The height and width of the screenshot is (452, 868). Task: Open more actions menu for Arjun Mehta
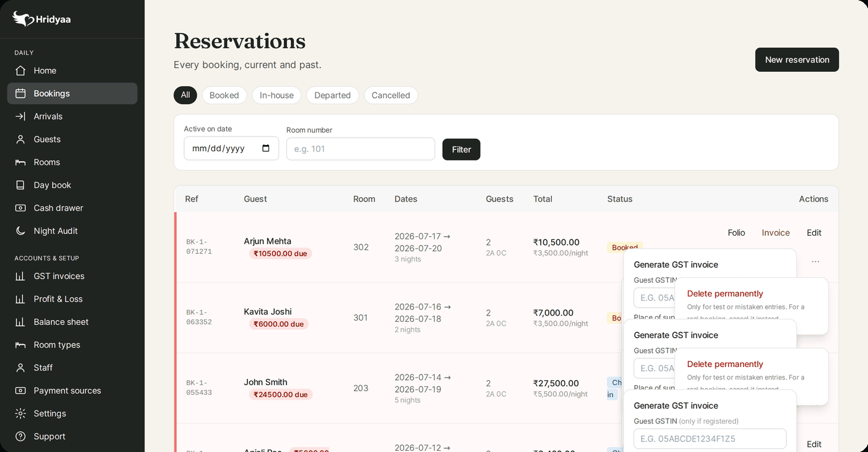(815, 262)
